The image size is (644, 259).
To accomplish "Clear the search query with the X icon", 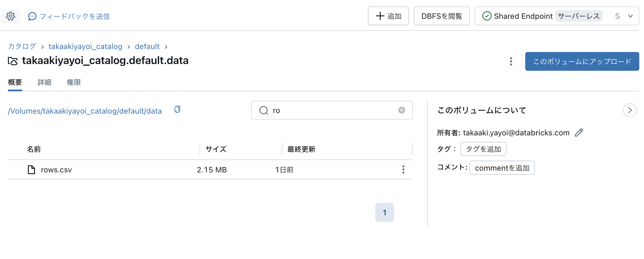I will point(401,110).
